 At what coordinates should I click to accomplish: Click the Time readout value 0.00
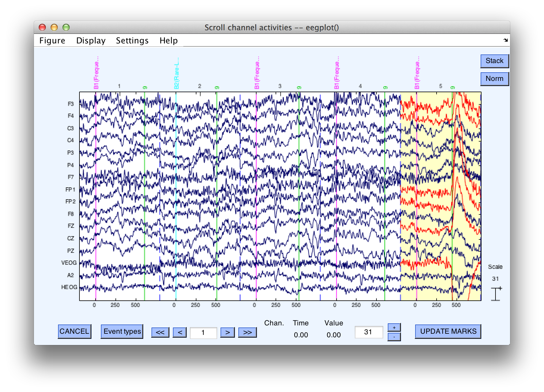(x=301, y=335)
